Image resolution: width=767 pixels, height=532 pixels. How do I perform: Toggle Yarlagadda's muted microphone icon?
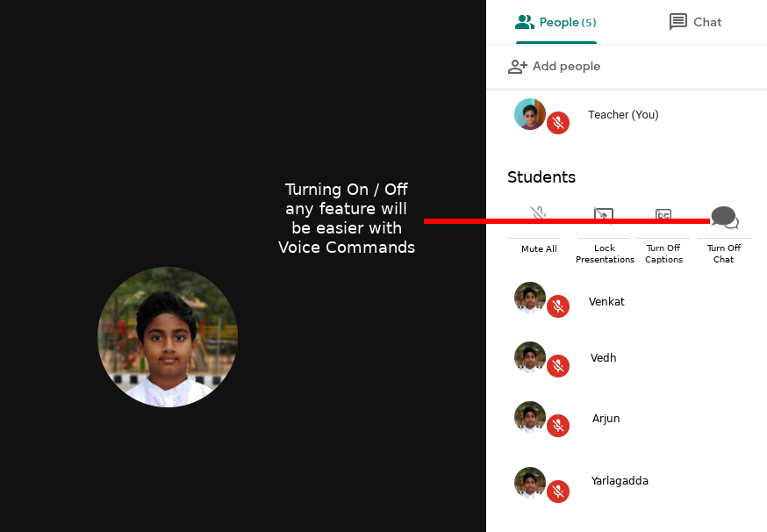(x=558, y=492)
